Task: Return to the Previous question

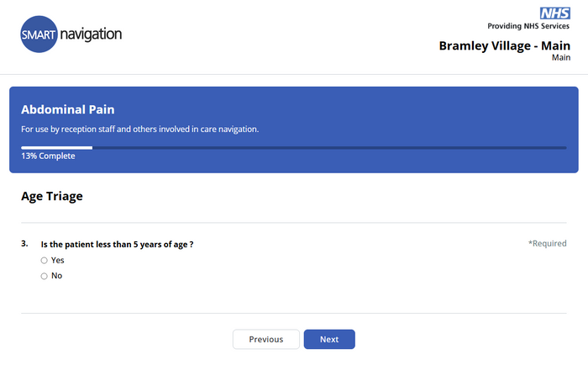Action: [x=266, y=339]
